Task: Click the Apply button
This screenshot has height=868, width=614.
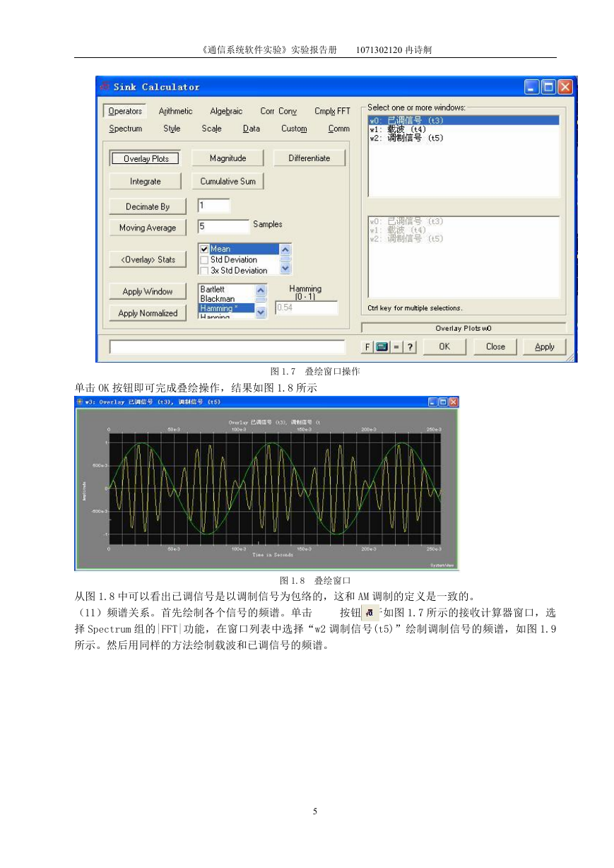Action: click(544, 347)
